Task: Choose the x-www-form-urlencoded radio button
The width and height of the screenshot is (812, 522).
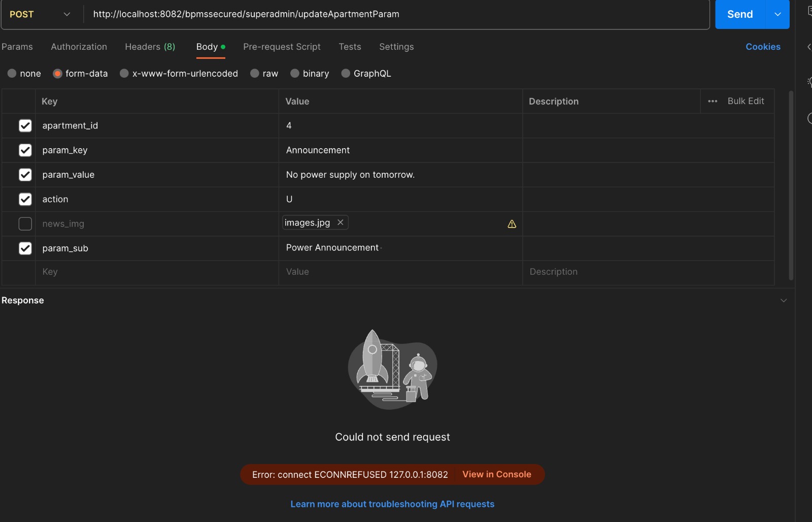Action: click(124, 74)
